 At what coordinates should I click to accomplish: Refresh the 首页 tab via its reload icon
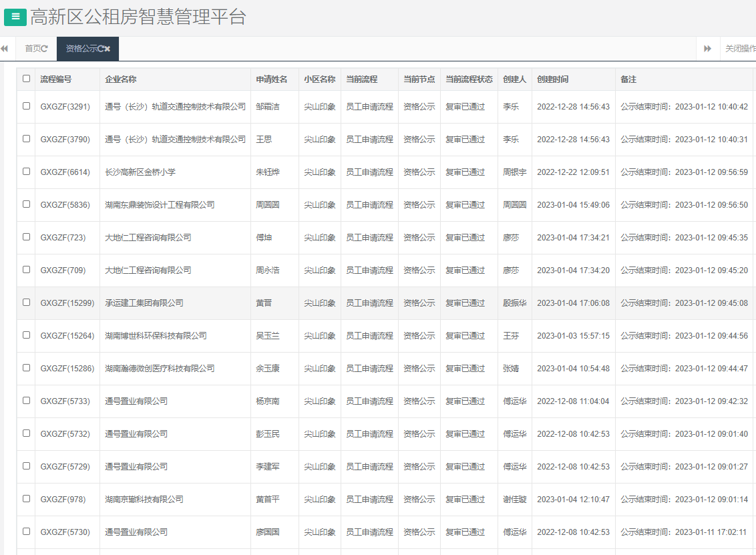click(x=45, y=49)
